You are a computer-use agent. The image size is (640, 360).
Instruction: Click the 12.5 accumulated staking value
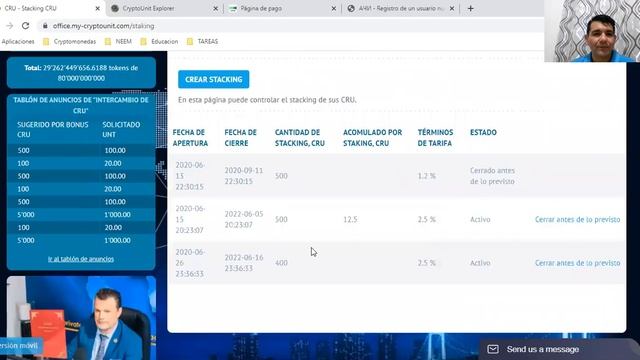(x=350, y=219)
